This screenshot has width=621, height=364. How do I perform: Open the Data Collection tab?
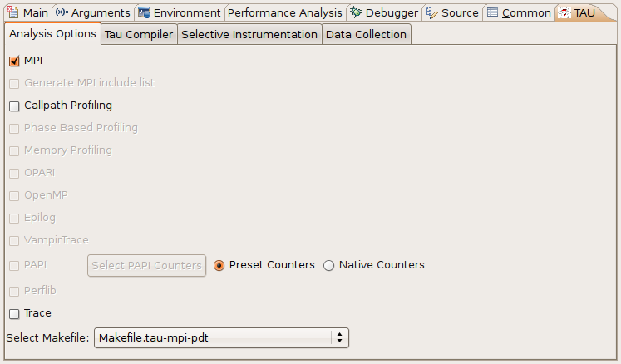tap(366, 34)
